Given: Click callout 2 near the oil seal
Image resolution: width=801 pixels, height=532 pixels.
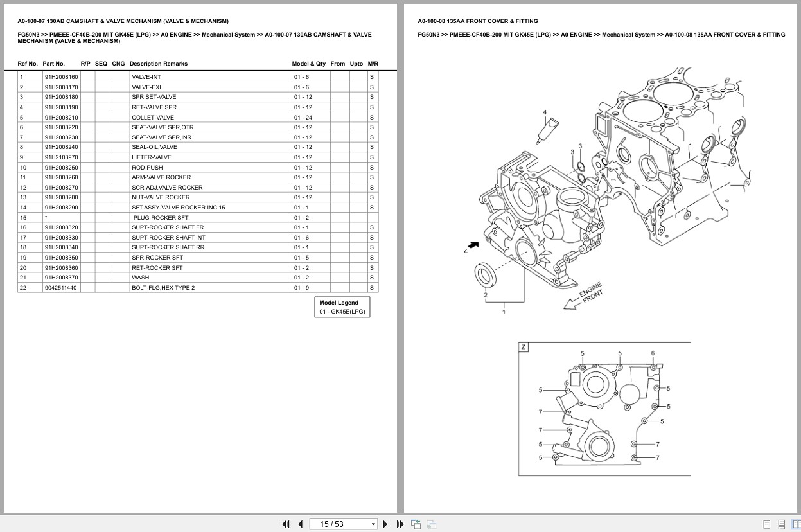Looking at the screenshot, I should (486, 296).
